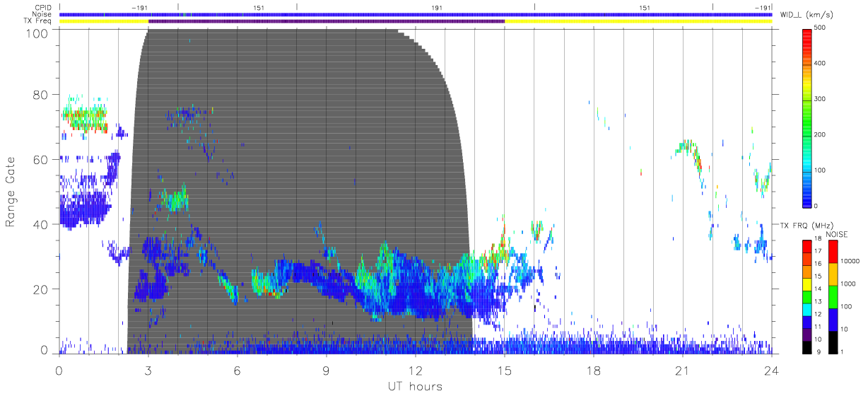Click UT hour tick label 6
This screenshot has height=401, width=868.
237,371
